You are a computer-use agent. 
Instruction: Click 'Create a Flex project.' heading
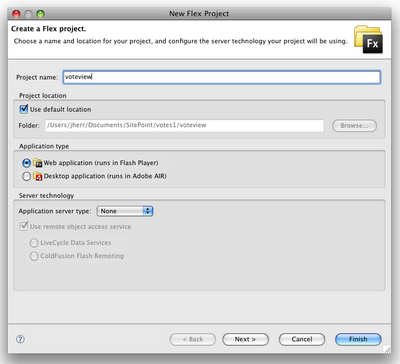[x=48, y=29]
